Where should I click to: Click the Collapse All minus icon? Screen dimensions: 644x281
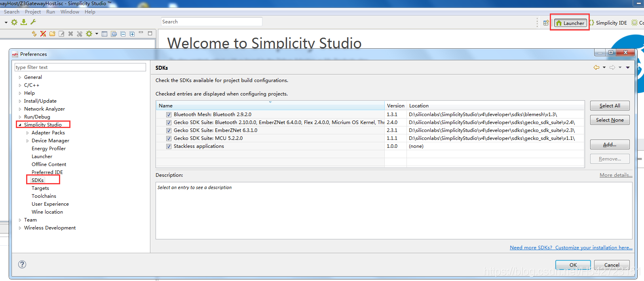click(x=123, y=34)
